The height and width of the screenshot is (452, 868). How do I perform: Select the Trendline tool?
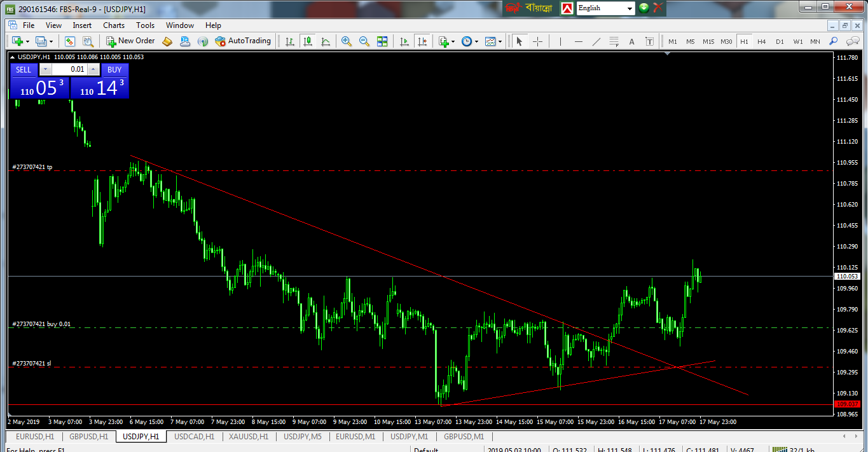pyautogui.click(x=596, y=41)
